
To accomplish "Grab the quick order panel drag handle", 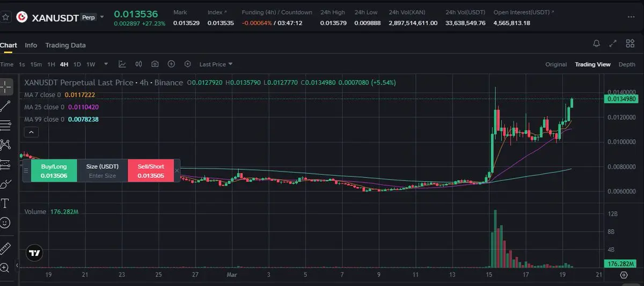I will click(x=26, y=170).
